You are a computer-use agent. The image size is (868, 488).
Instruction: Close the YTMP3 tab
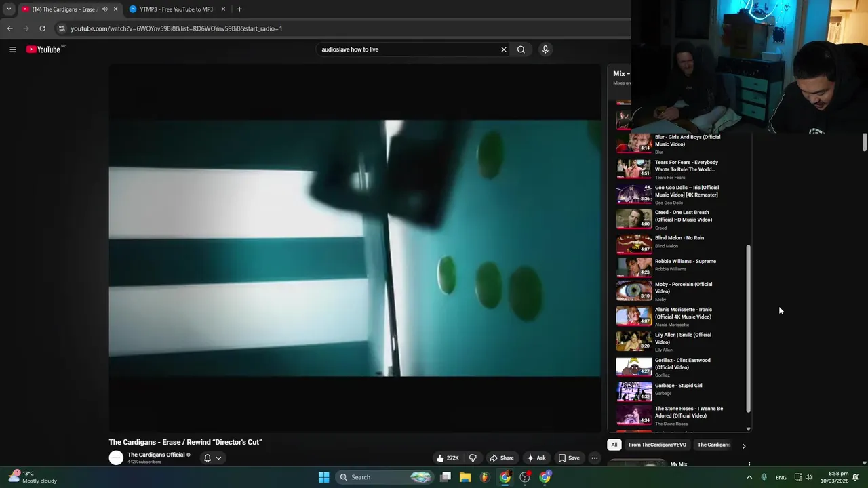pos(222,9)
